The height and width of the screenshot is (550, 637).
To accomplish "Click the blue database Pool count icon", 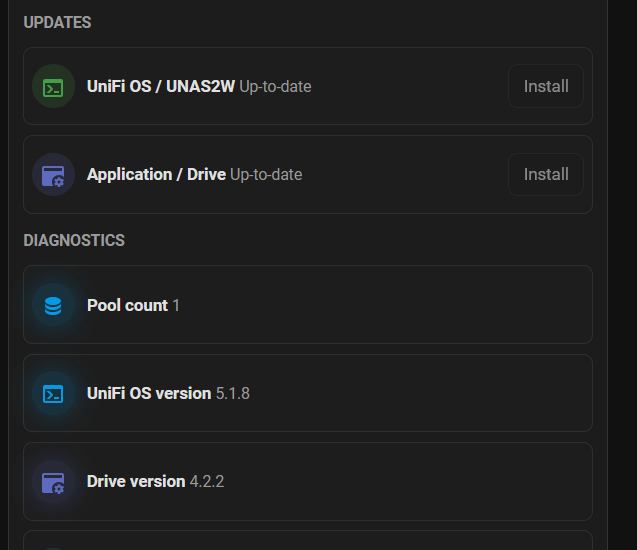I will click(x=53, y=305).
